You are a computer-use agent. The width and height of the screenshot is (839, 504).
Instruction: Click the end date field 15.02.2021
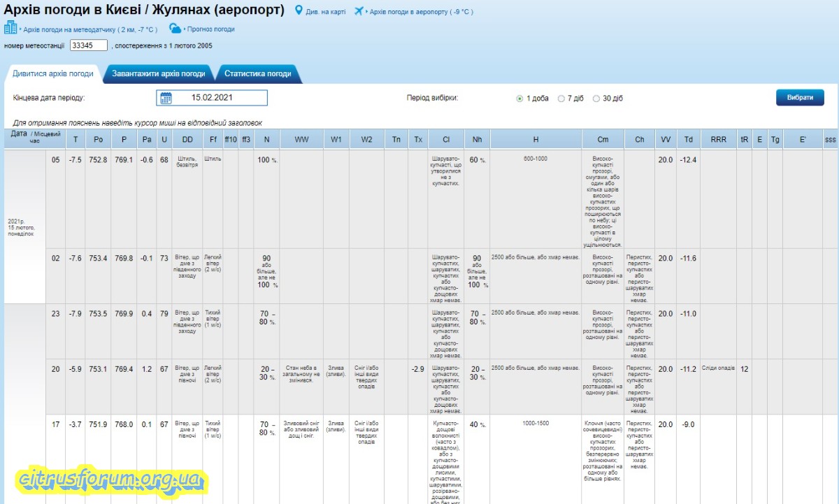(212, 98)
